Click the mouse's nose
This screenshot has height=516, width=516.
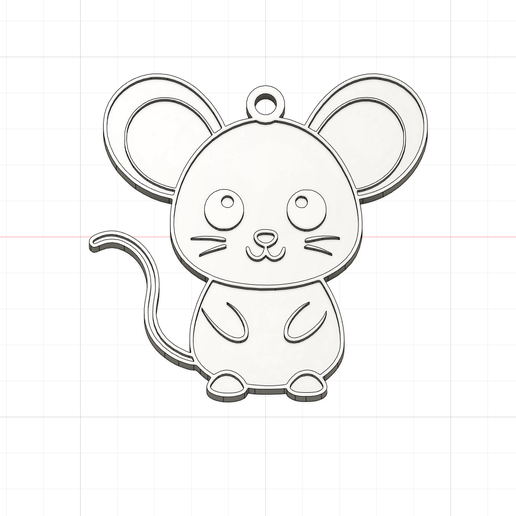265,237
